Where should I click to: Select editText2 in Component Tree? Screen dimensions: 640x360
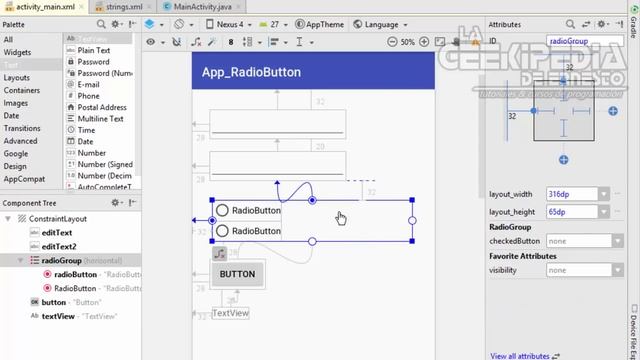click(x=59, y=247)
